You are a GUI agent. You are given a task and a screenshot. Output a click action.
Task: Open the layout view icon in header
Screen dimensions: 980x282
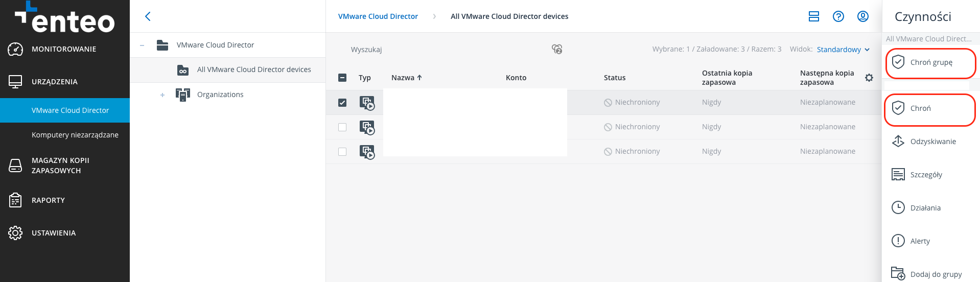pyautogui.click(x=814, y=16)
